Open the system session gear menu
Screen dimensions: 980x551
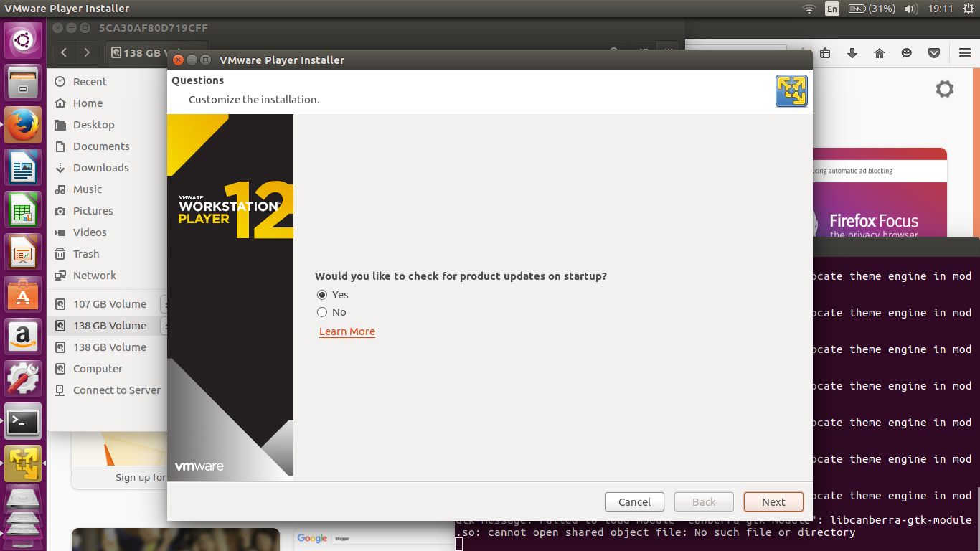point(968,9)
